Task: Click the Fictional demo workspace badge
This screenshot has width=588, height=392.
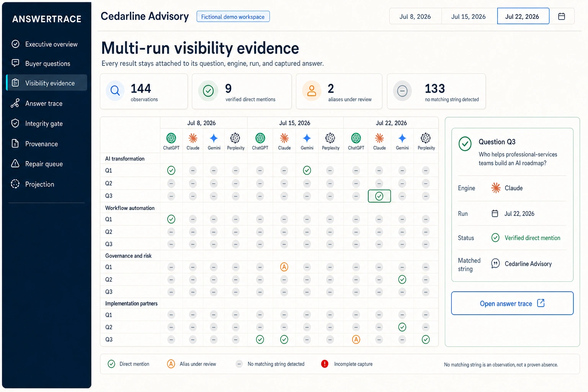Action: click(233, 16)
